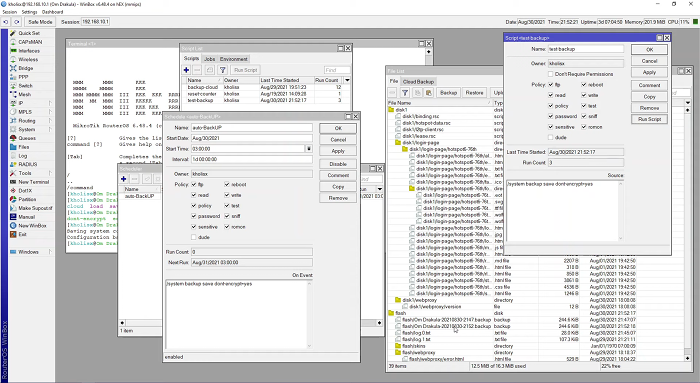Open New WinBox from the sidebar
700x383 pixels.
(x=32, y=226)
